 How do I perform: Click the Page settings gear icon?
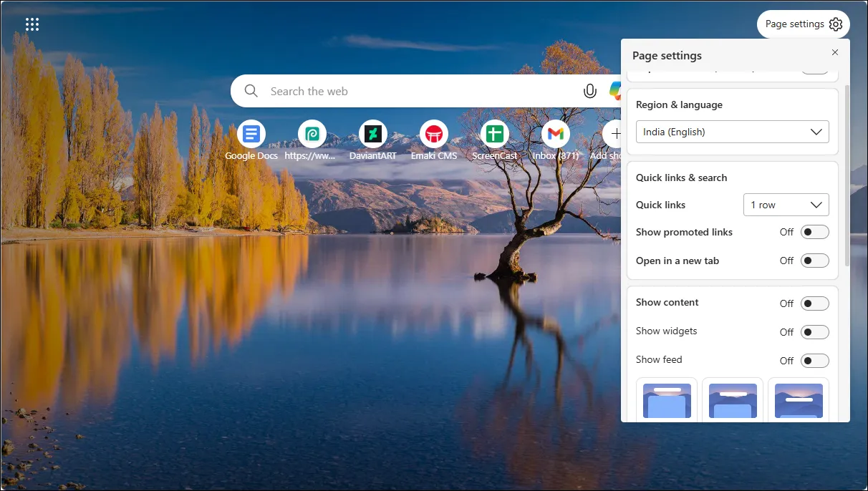835,24
